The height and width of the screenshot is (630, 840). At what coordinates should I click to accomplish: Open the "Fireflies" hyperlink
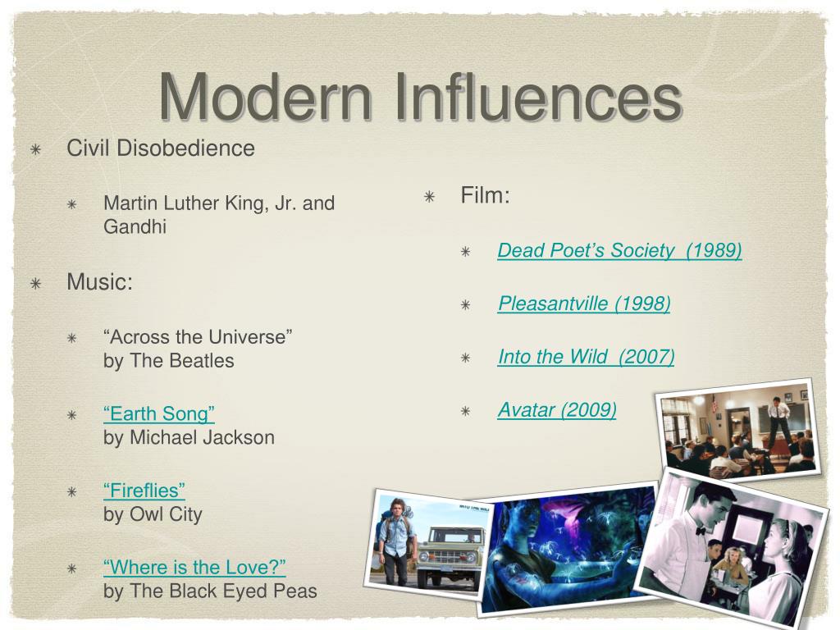(144, 491)
